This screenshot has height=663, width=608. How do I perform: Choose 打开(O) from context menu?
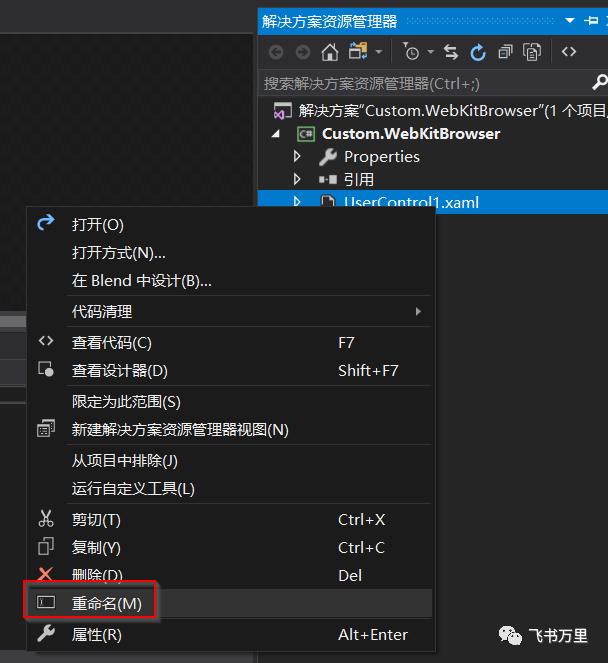click(229, 225)
